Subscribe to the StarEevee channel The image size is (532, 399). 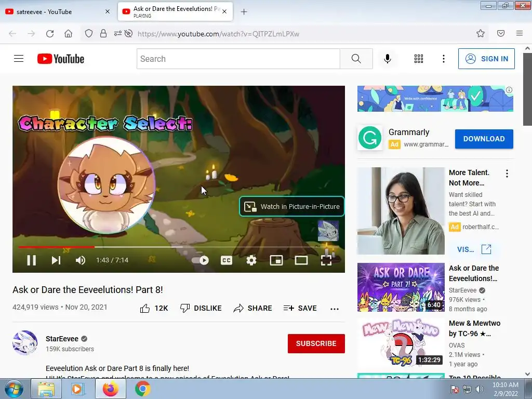coord(316,343)
